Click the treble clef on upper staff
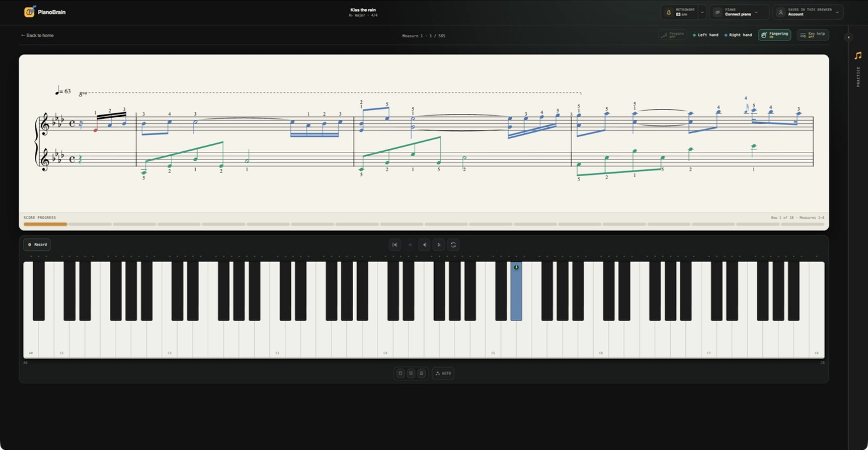Image resolution: width=868 pixels, height=450 pixels. (44, 124)
